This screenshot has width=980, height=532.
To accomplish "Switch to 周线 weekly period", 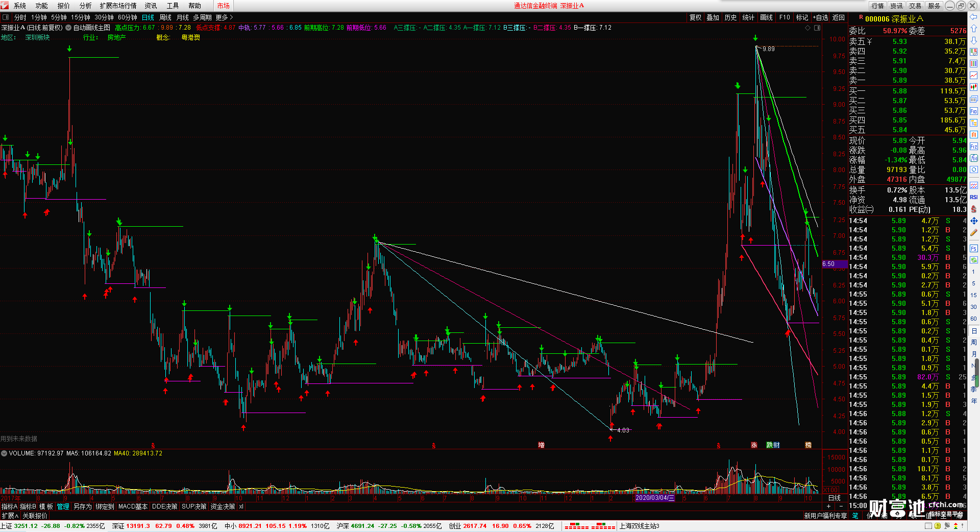I will click(165, 17).
